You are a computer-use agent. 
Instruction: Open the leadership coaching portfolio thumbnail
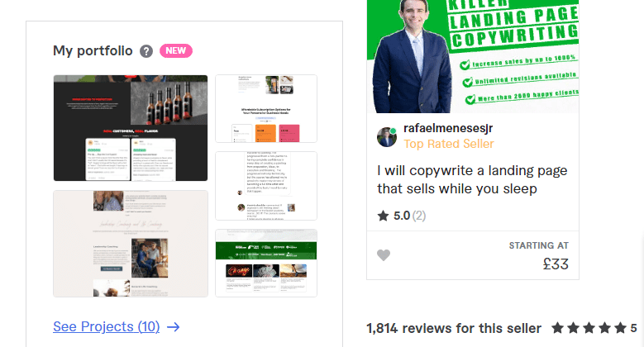pyautogui.click(x=131, y=244)
